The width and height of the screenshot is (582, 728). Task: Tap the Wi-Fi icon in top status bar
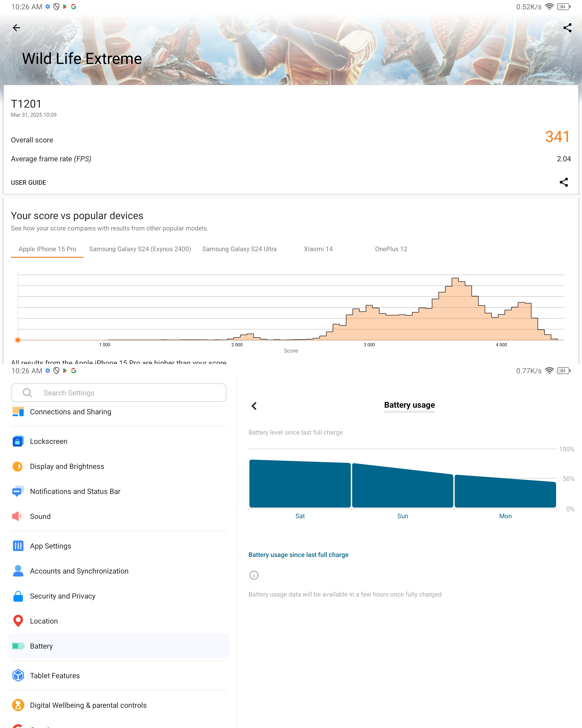click(549, 7)
